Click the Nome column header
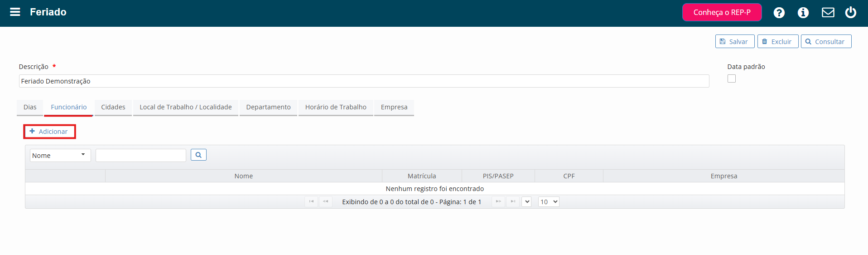The height and width of the screenshot is (255, 868). [x=244, y=176]
